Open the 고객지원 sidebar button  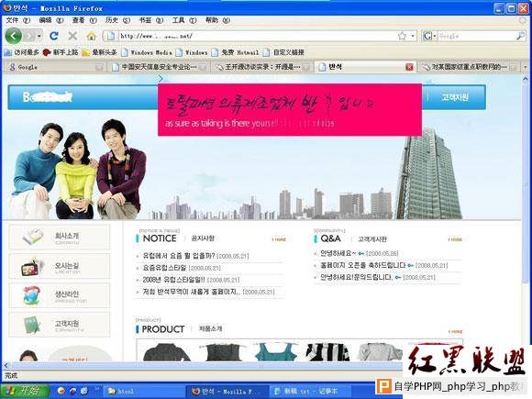pyautogui.click(x=60, y=325)
